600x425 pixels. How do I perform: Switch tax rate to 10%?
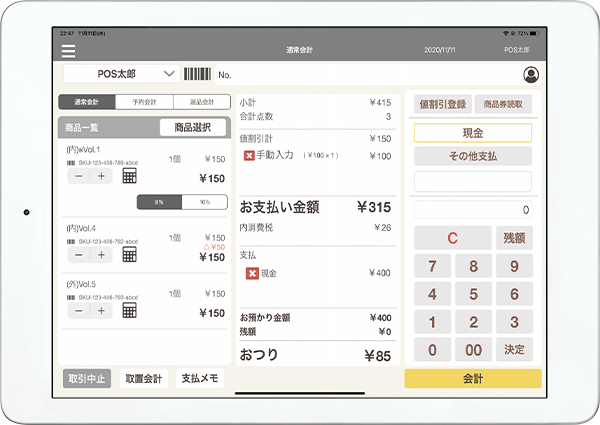[204, 202]
